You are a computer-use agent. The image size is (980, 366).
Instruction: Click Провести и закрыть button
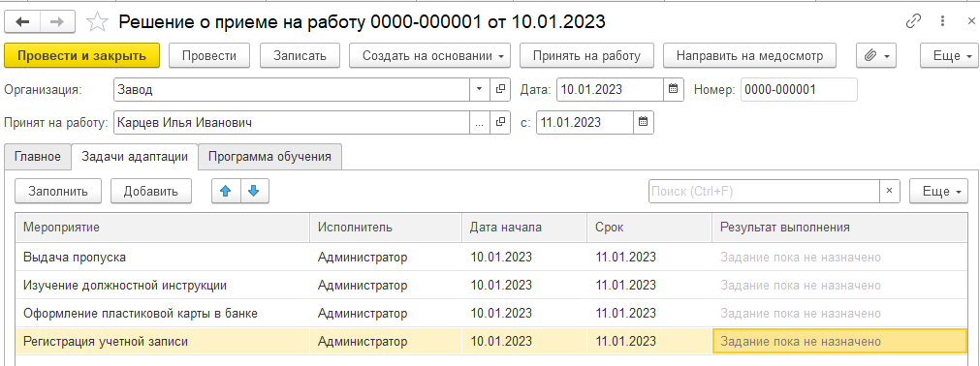[x=81, y=55]
